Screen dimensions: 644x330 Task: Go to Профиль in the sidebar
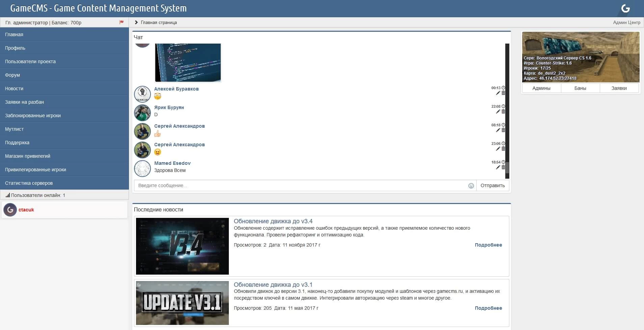click(x=64, y=48)
